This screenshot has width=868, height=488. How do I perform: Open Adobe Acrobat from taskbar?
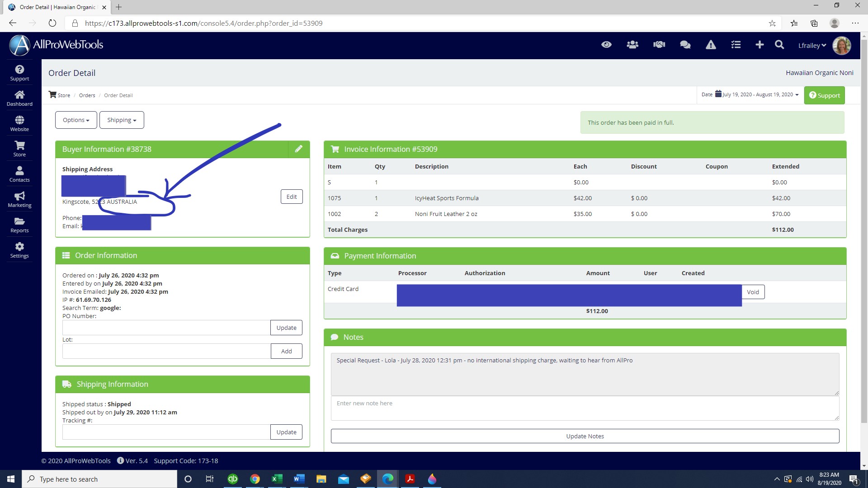coord(410,479)
